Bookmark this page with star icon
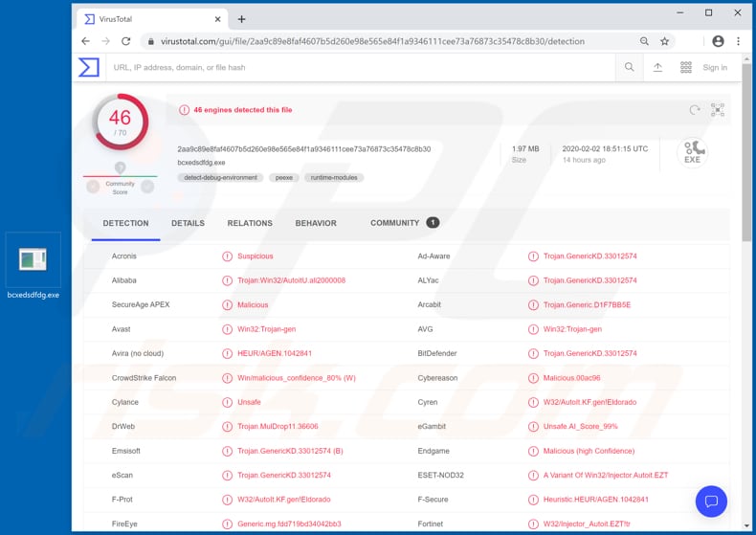 (665, 41)
